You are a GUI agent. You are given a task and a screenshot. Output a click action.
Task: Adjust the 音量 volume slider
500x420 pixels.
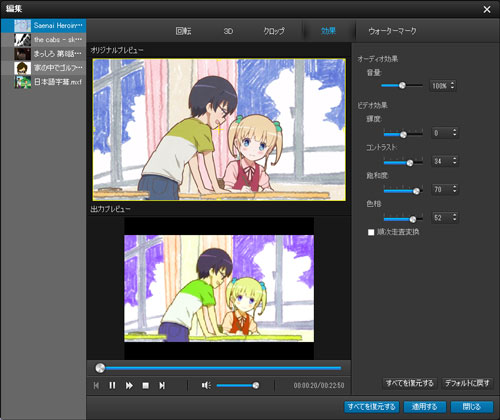[402, 86]
